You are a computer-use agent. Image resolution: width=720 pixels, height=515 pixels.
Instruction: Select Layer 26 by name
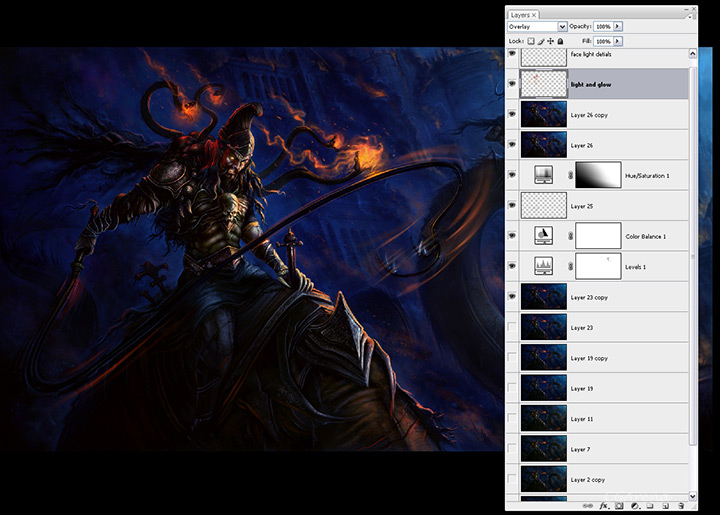tap(582, 145)
